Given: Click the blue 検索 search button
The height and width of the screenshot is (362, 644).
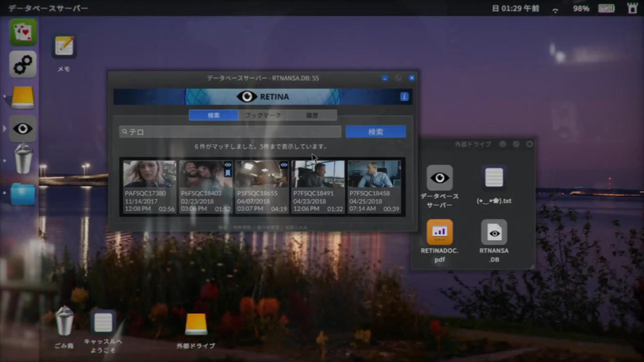Looking at the screenshot, I should (376, 132).
